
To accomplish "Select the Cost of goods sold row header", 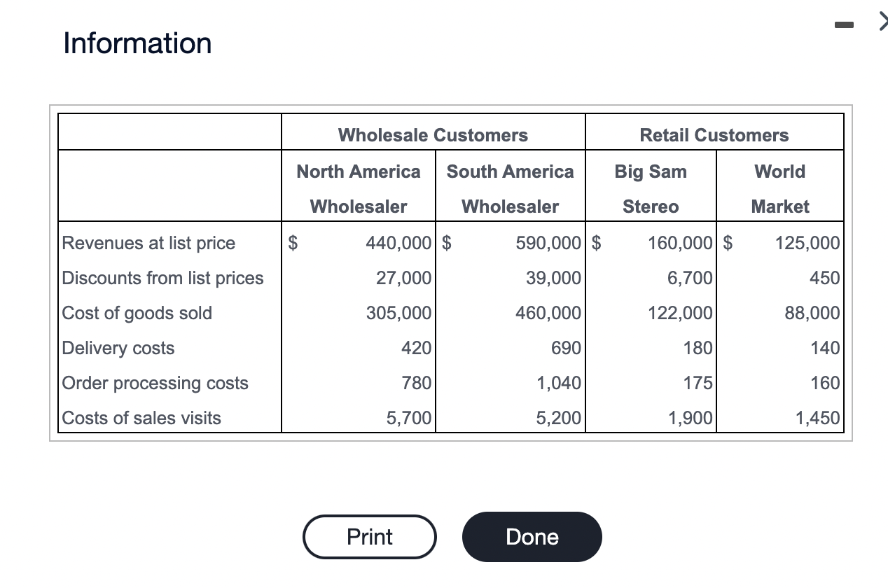I will [x=137, y=313].
